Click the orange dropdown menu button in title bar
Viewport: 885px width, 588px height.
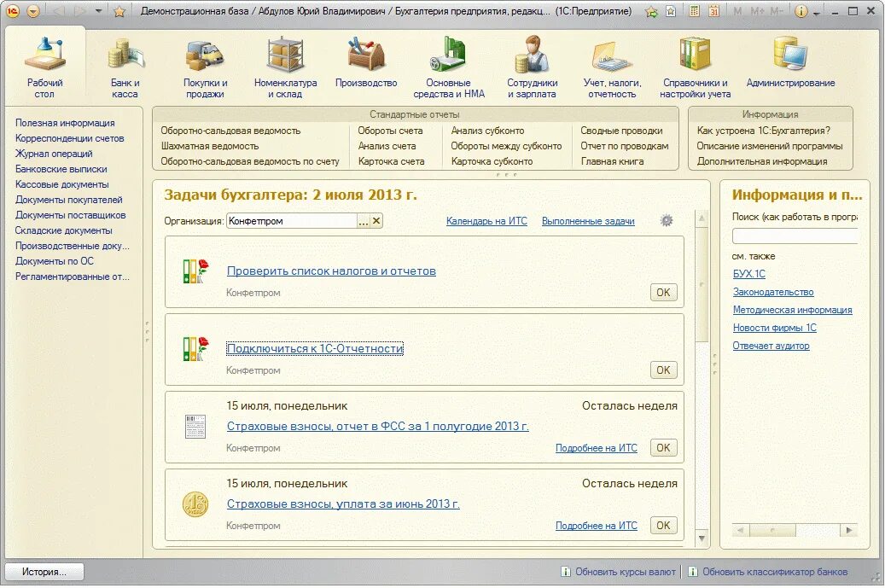click(33, 11)
